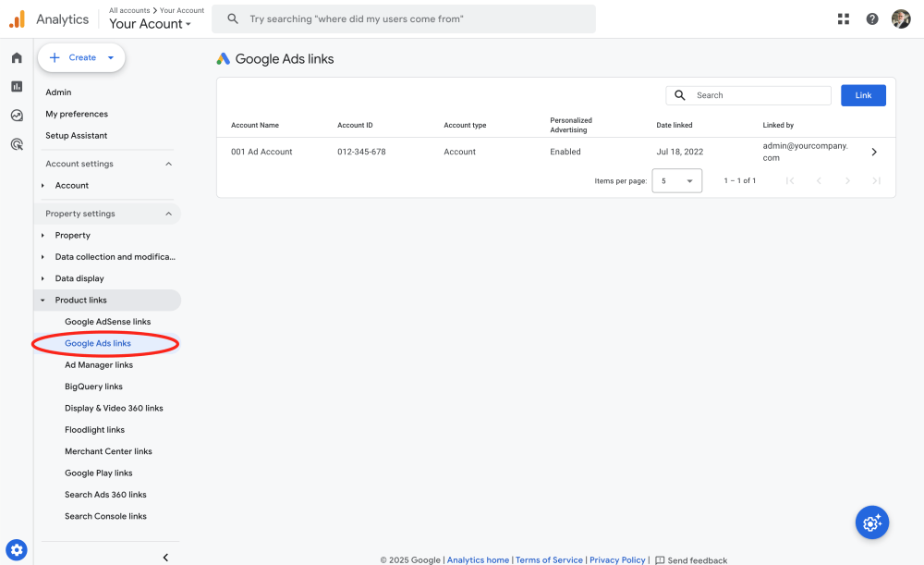Image resolution: width=924 pixels, height=565 pixels.
Task: Go to last page of results
Action: [876, 180]
